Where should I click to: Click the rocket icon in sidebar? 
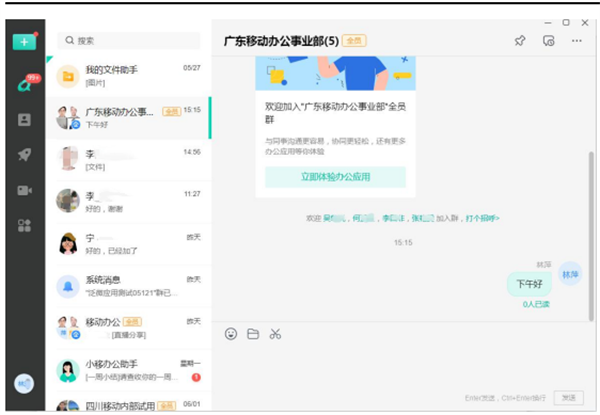24,155
